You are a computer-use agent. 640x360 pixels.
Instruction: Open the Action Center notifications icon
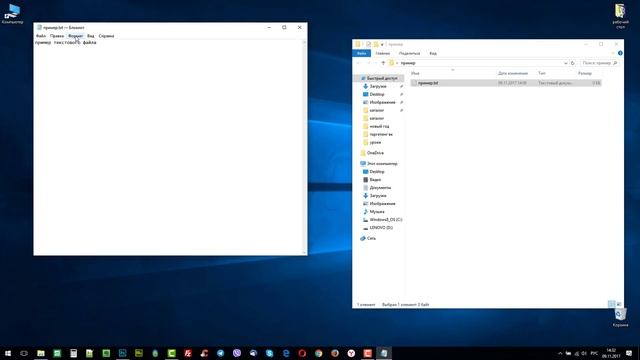click(629, 353)
